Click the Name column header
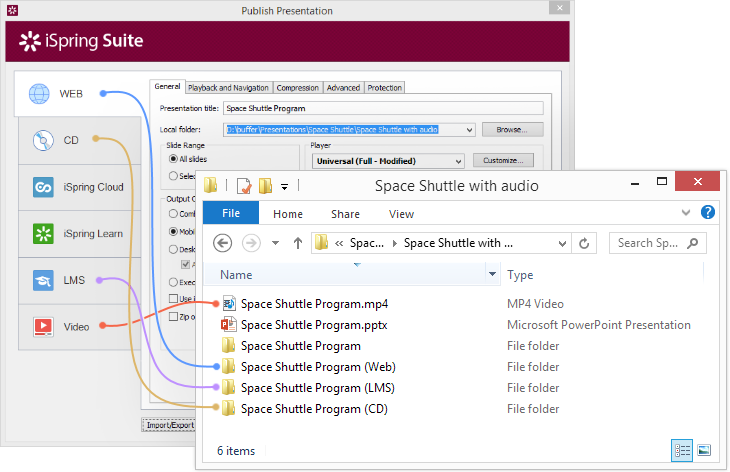Image resolution: width=730 pixels, height=472 pixels. [x=236, y=275]
